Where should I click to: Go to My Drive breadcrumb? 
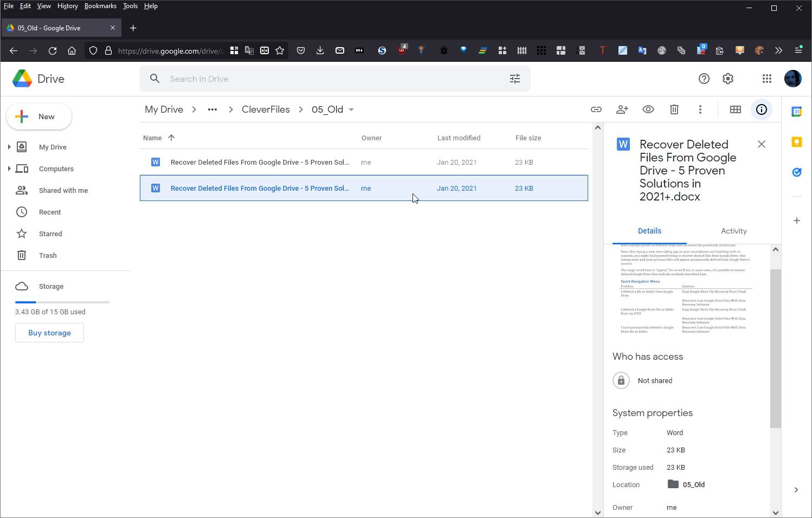click(164, 109)
